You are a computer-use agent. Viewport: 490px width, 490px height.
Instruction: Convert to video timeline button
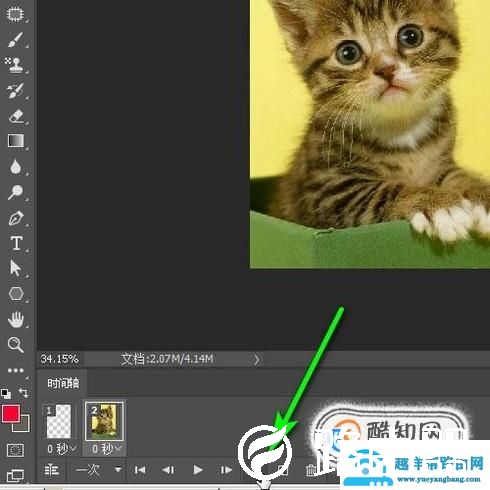(52, 470)
